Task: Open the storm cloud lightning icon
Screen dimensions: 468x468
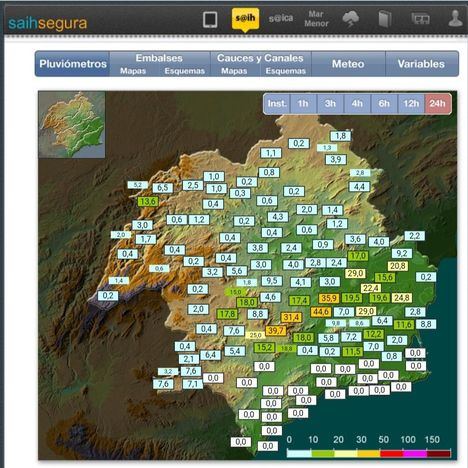Action: click(351, 19)
